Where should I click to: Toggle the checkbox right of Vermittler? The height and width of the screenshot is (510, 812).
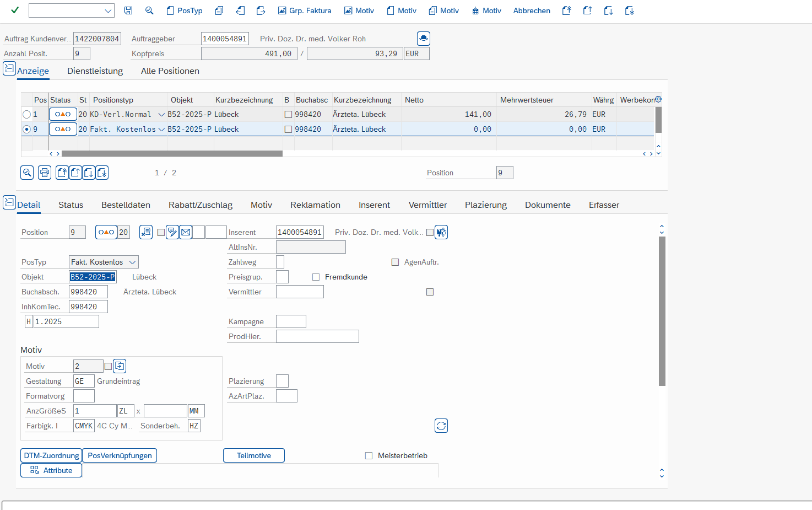430,292
